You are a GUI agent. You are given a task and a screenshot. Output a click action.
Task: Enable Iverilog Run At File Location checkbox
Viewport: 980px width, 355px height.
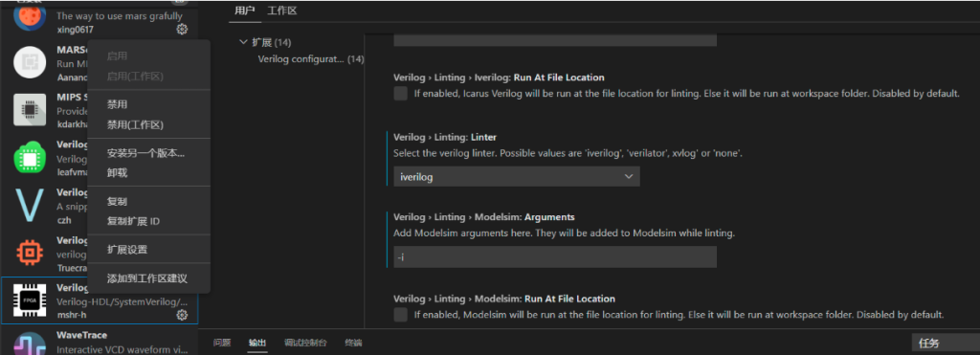pyautogui.click(x=401, y=94)
